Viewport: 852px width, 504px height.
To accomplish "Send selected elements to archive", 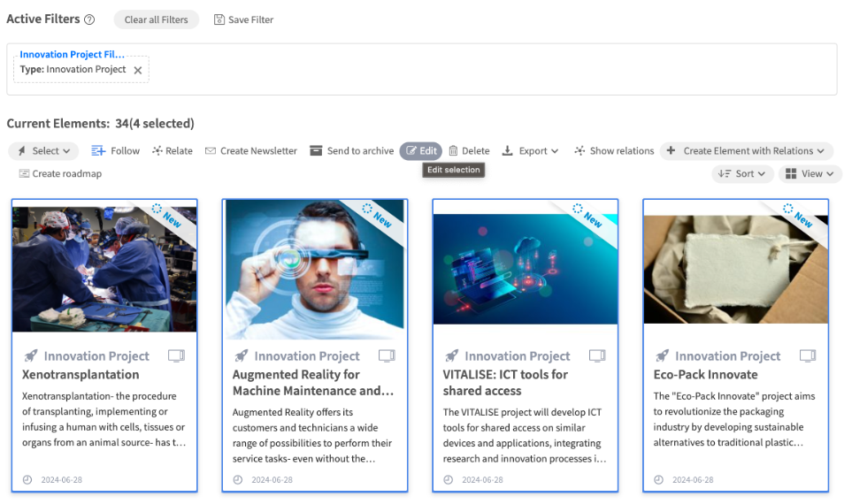I will pyautogui.click(x=351, y=151).
